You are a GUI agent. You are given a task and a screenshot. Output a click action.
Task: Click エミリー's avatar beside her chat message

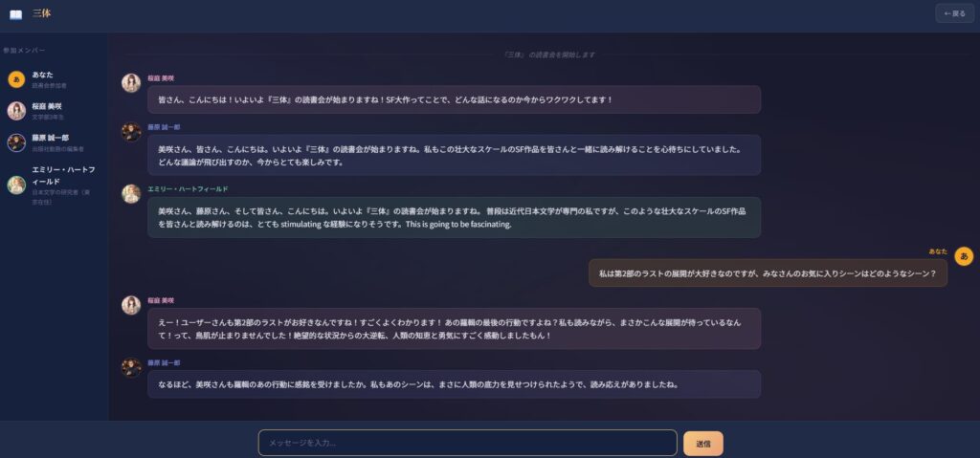(x=131, y=194)
